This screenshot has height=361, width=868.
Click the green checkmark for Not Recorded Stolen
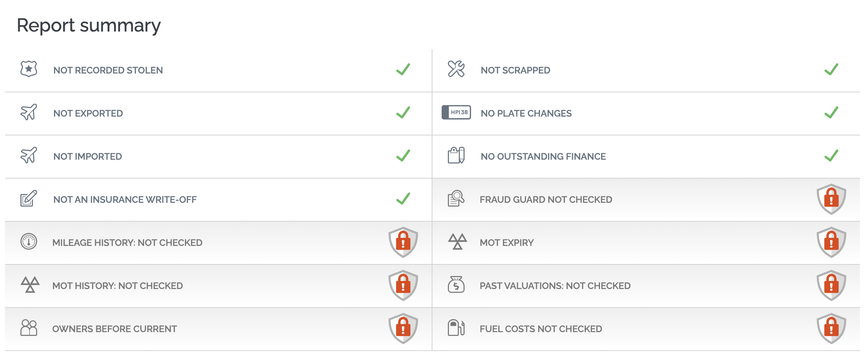(403, 69)
